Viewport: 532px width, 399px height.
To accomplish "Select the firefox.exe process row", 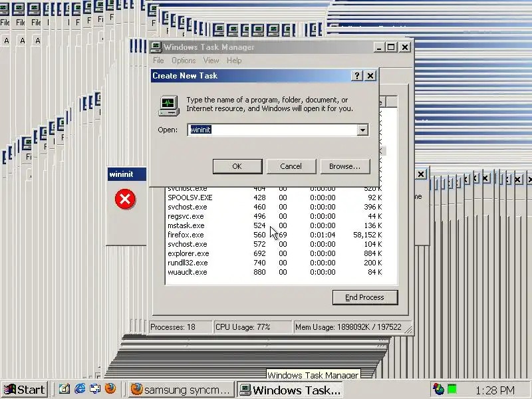I will click(275, 235).
